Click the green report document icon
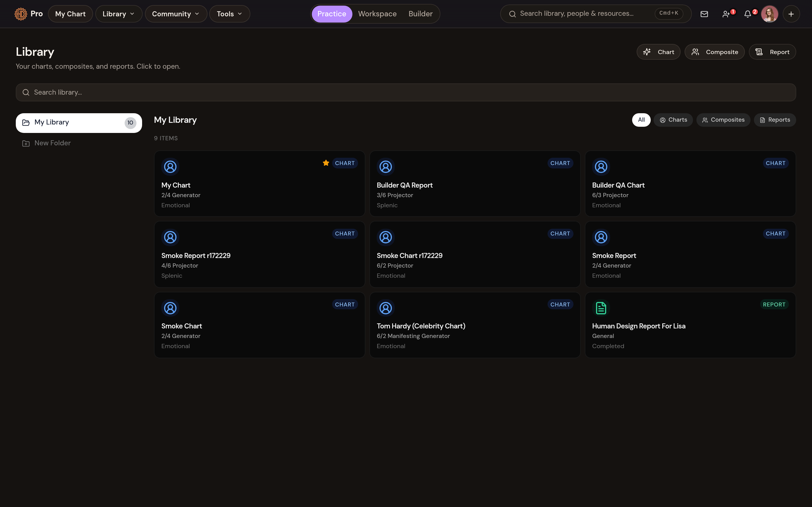Viewport: 812px width, 507px height. [x=601, y=308]
